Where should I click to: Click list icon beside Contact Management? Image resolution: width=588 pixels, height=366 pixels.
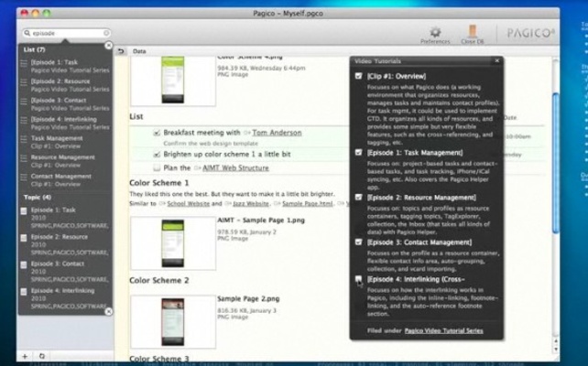tap(24, 178)
